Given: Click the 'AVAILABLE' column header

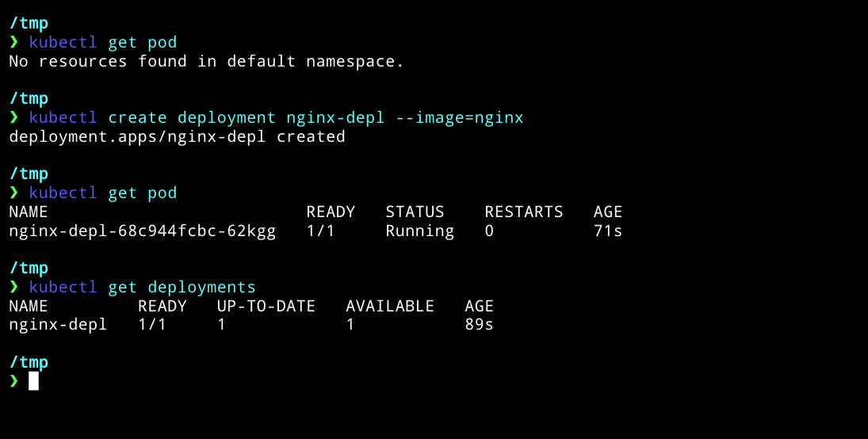Looking at the screenshot, I should click(390, 306).
